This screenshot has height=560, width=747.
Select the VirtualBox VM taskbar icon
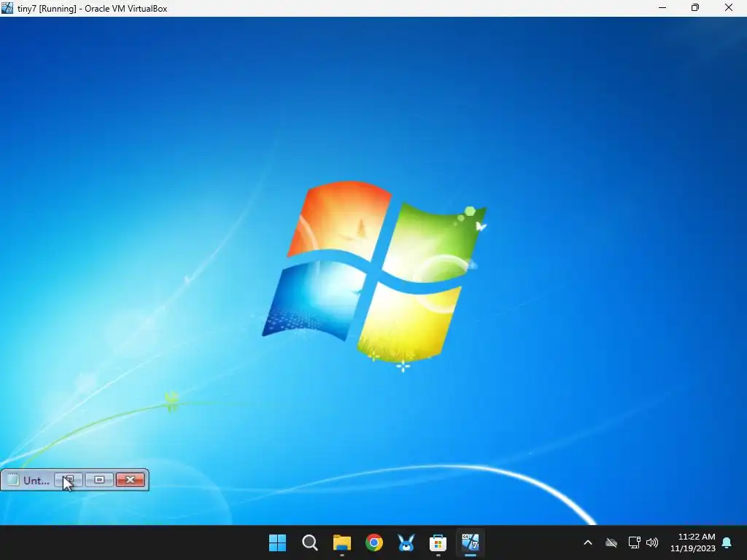tap(471, 542)
